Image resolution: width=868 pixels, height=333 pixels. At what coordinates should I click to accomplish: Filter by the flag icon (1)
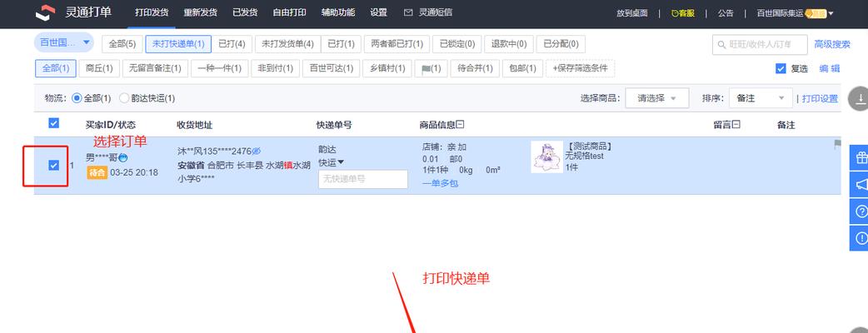point(431,68)
